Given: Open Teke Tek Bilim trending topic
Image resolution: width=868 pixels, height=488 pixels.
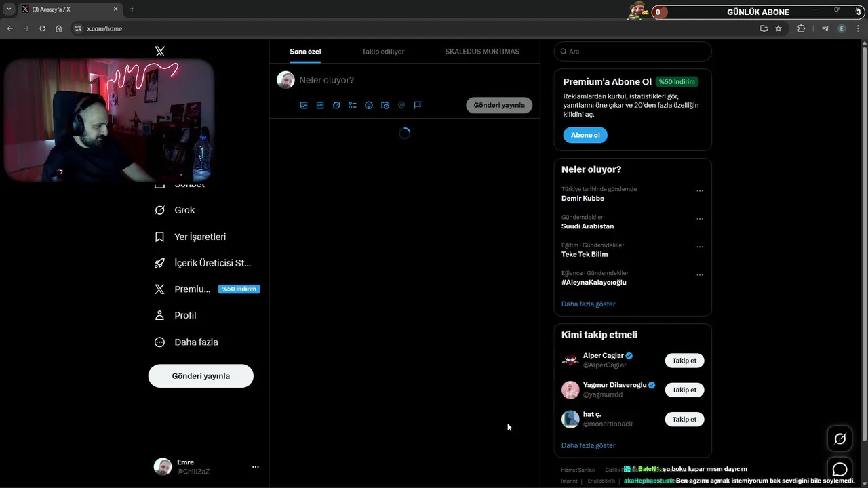Looking at the screenshot, I should point(585,254).
